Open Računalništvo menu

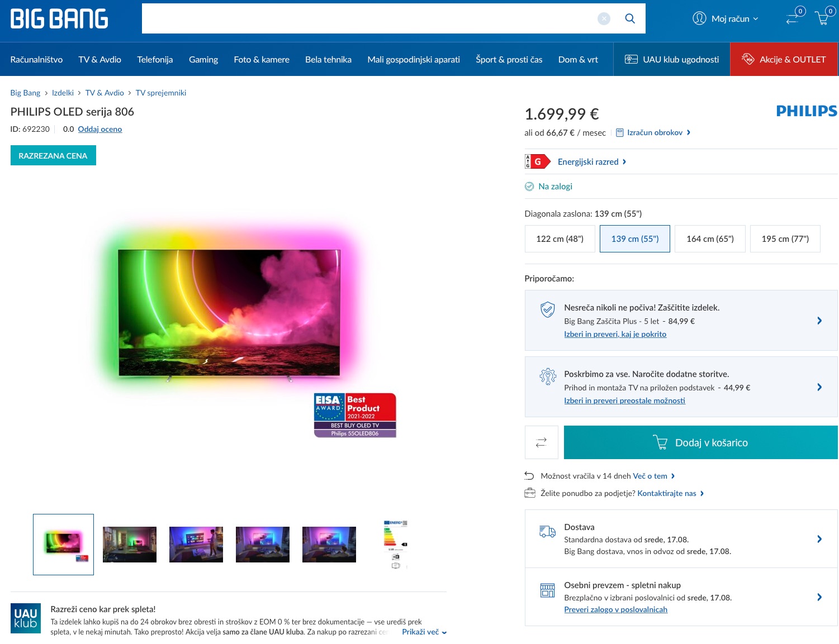(36, 59)
